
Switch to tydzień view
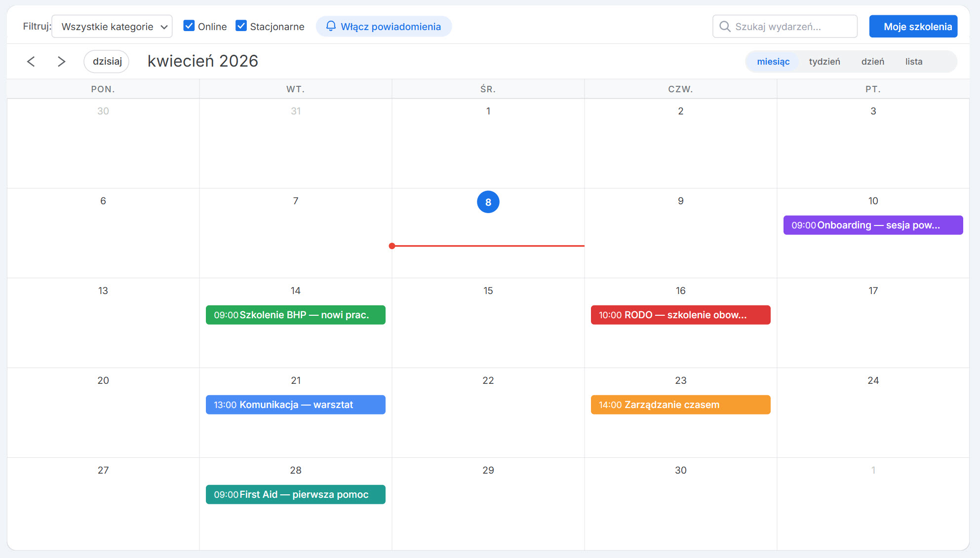click(824, 62)
